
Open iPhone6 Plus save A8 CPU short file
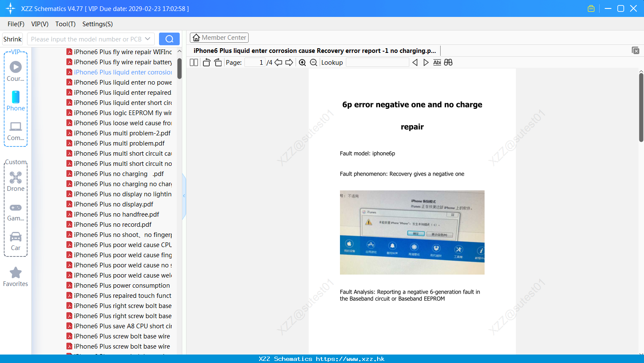(x=119, y=326)
